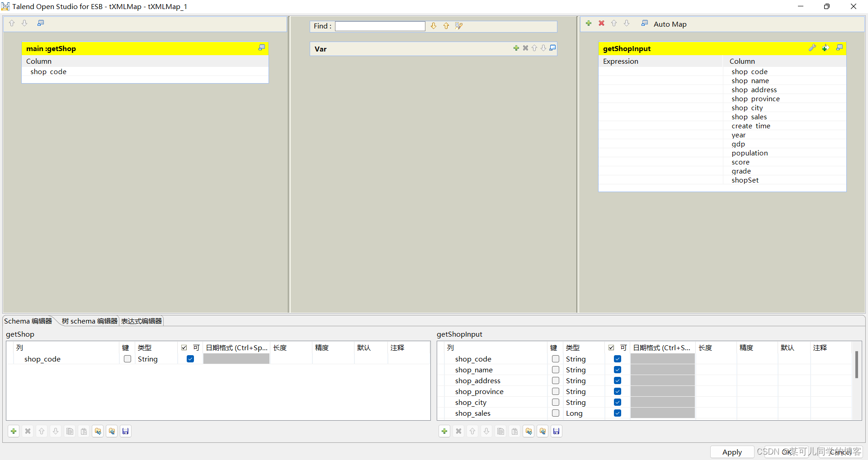Select population row in getShopInput table
The image size is (868, 460).
(722, 153)
